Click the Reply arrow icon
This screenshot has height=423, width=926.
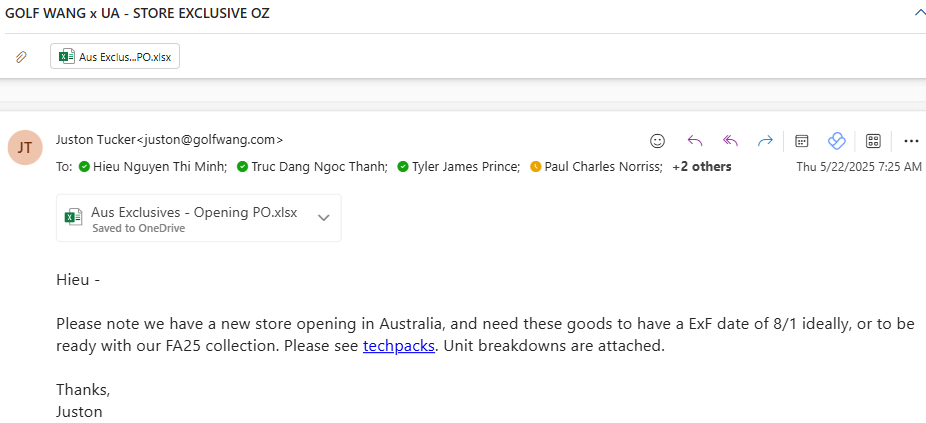[694, 141]
